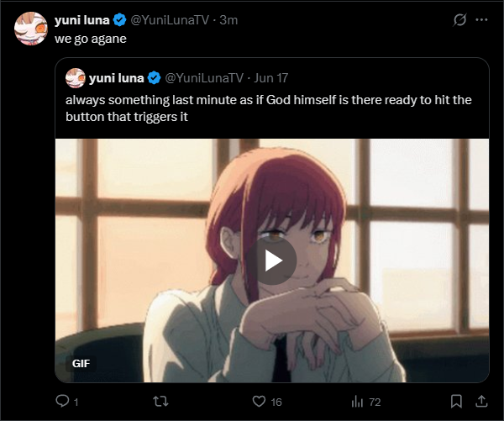
Task: Click the avatar in the quoted post
Action: pos(76,78)
